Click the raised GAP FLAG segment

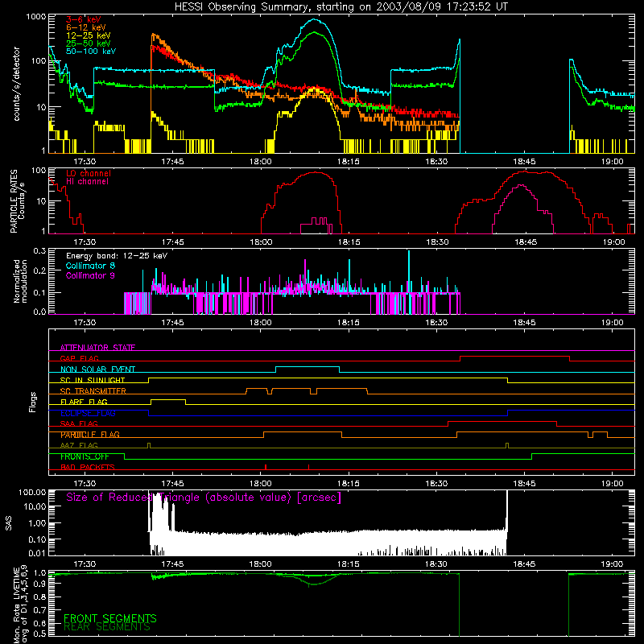pyautogui.click(x=514, y=356)
